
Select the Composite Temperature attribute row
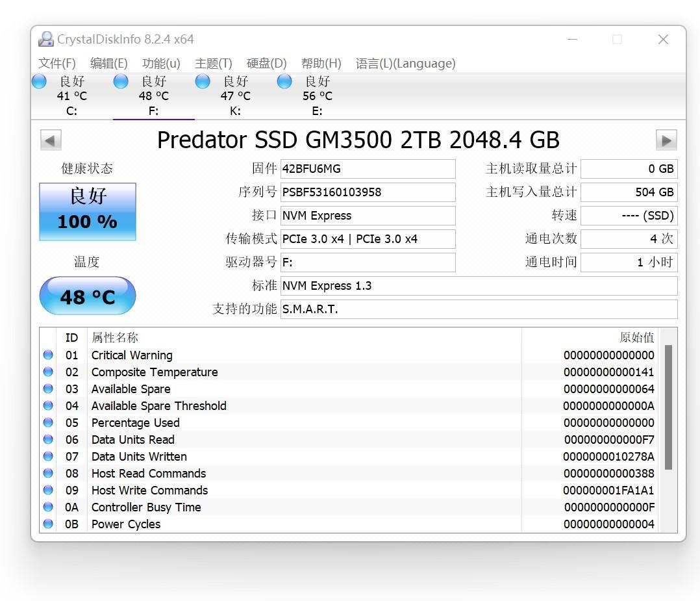point(348,372)
